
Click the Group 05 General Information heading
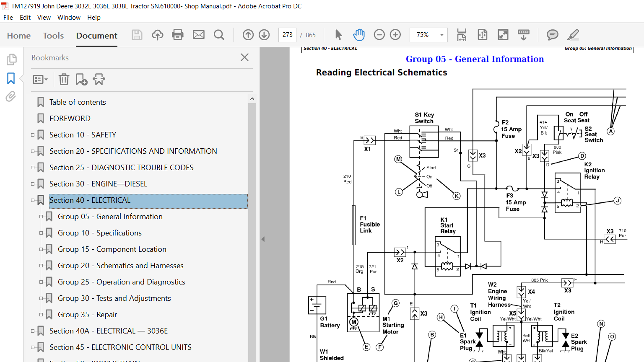475,59
